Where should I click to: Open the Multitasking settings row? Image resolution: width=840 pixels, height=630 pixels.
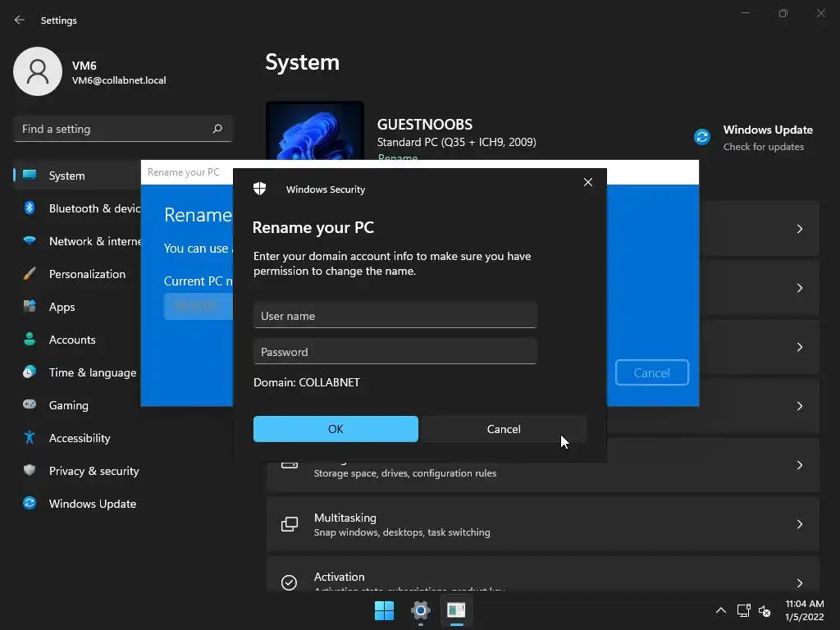click(543, 524)
